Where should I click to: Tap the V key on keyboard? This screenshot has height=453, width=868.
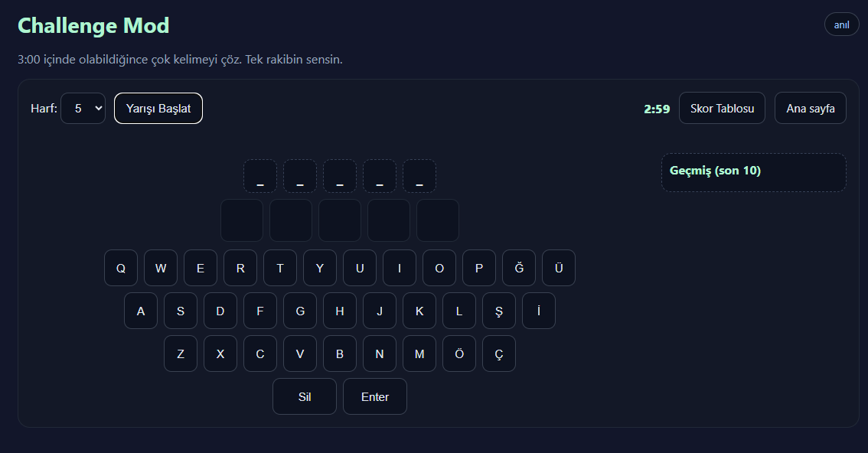tap(300, 354)
